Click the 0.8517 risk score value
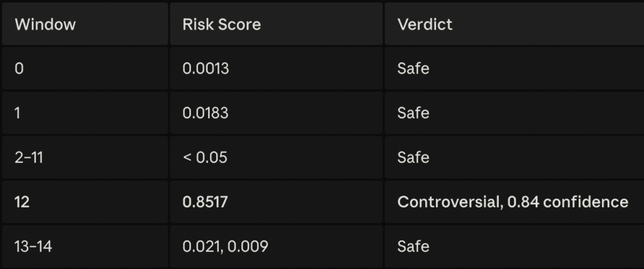Screen dimensions: 644x269 pyautogui.click(x=206, y=202)
